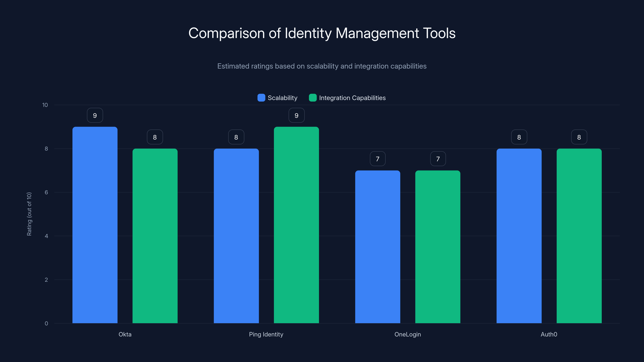Click the Auth0 x-axis label

[549, 334]
